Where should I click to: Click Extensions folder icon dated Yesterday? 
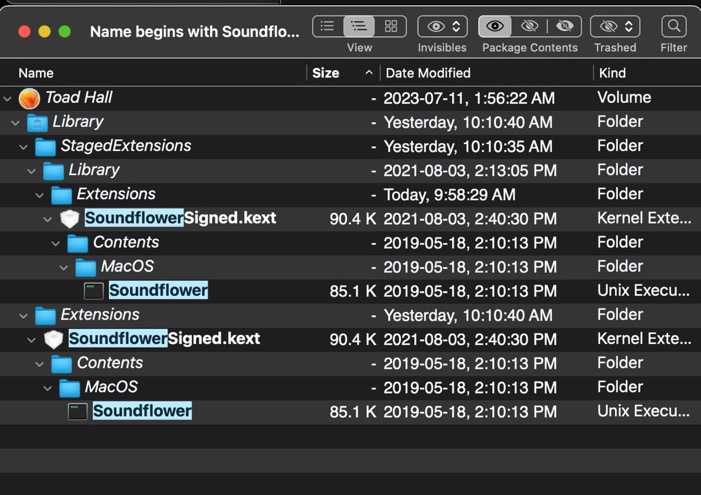(45, 316)
